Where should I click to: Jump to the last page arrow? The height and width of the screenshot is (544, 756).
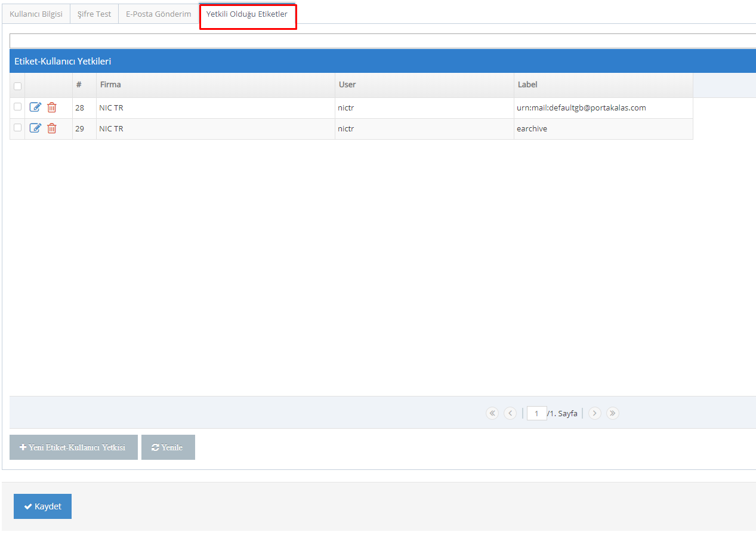point(612,413)
